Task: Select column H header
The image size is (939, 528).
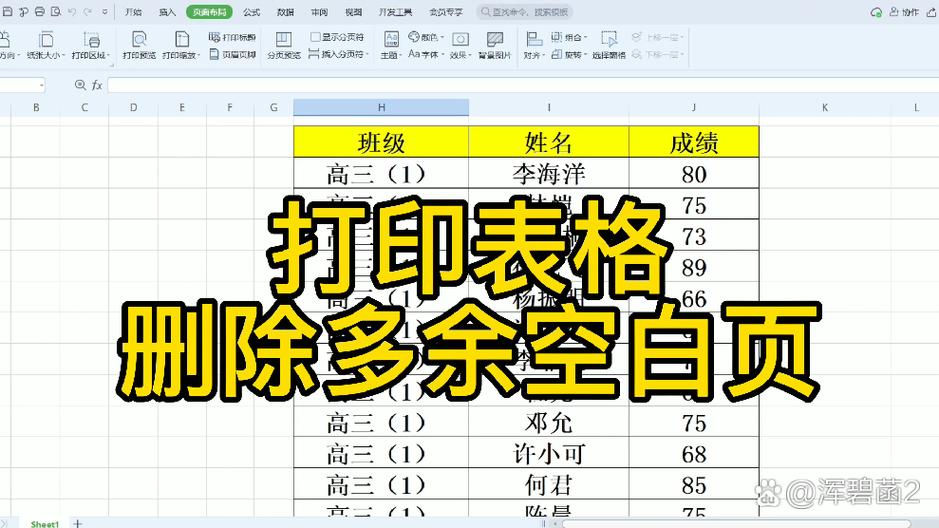Action: point(381,108)
